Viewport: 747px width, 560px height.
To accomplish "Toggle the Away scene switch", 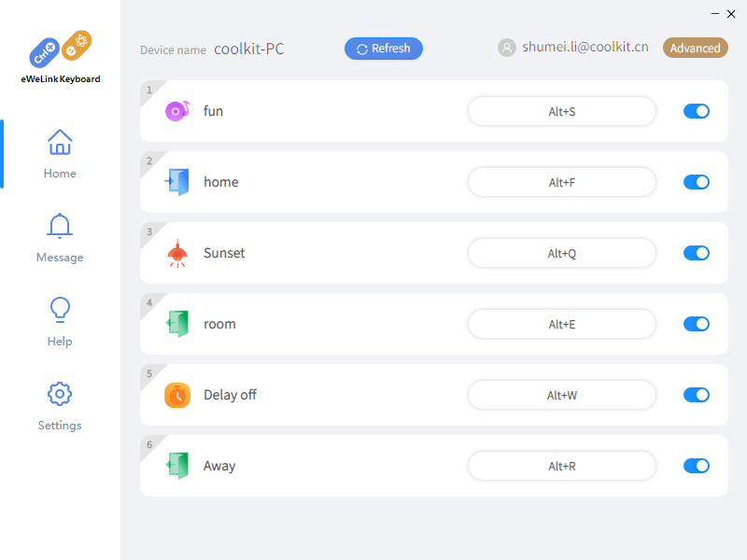I will tap(697, 466).
